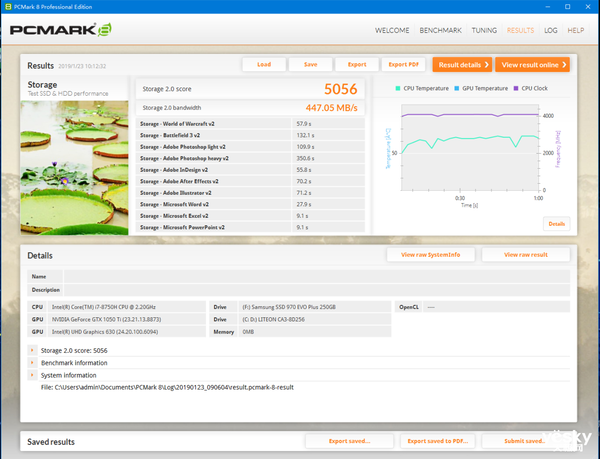Select Microsoft Excel v2 row
The height and width of the screenshot is (459, 600).
pos(250,216)
